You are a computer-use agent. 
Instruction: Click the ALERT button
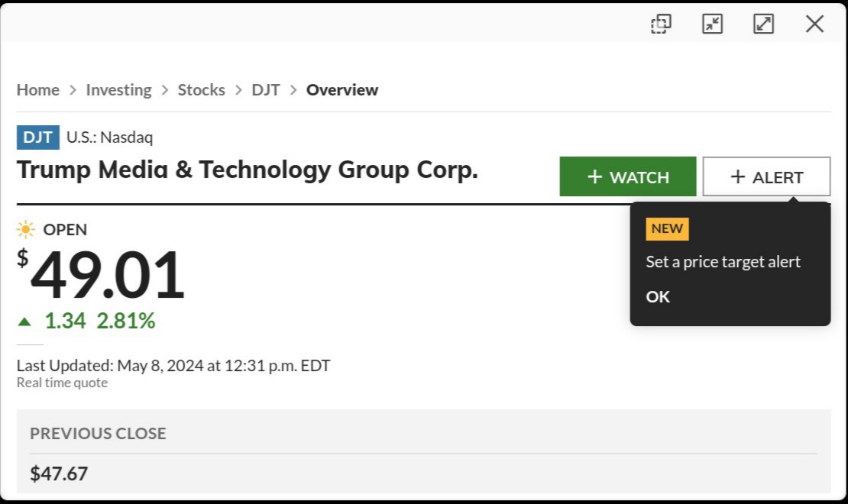[766, 176]
